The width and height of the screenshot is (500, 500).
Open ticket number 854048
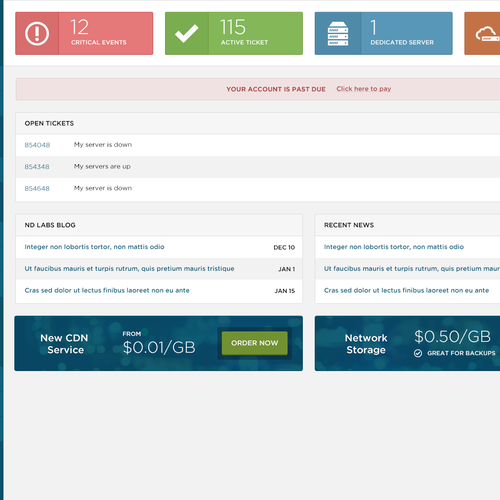[x=37, y=145]
